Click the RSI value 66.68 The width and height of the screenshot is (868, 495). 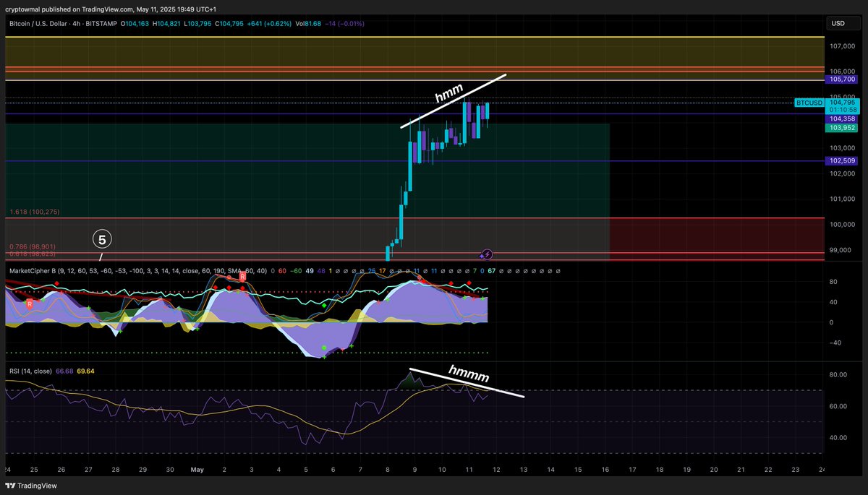coord(64,371)
